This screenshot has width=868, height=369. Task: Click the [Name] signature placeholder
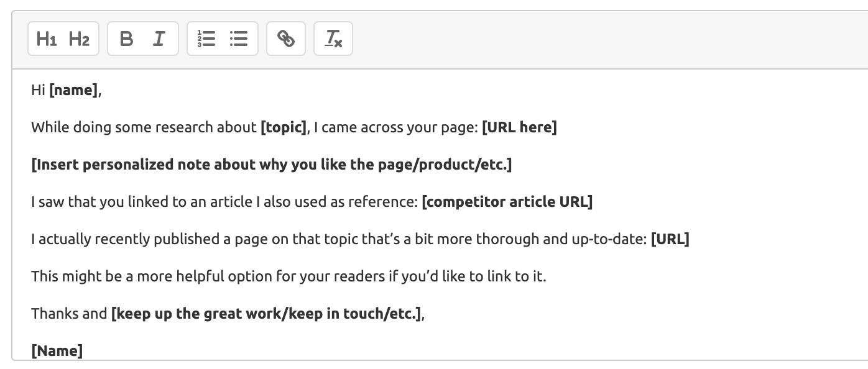tap(57, 351)
